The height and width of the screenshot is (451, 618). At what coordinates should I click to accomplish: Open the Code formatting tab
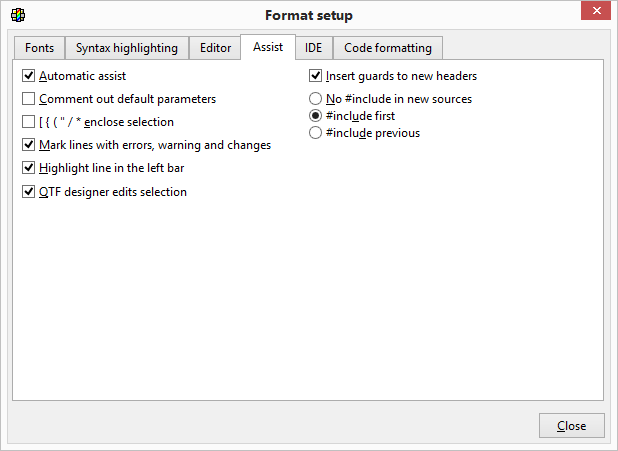[x=388, y=48]
